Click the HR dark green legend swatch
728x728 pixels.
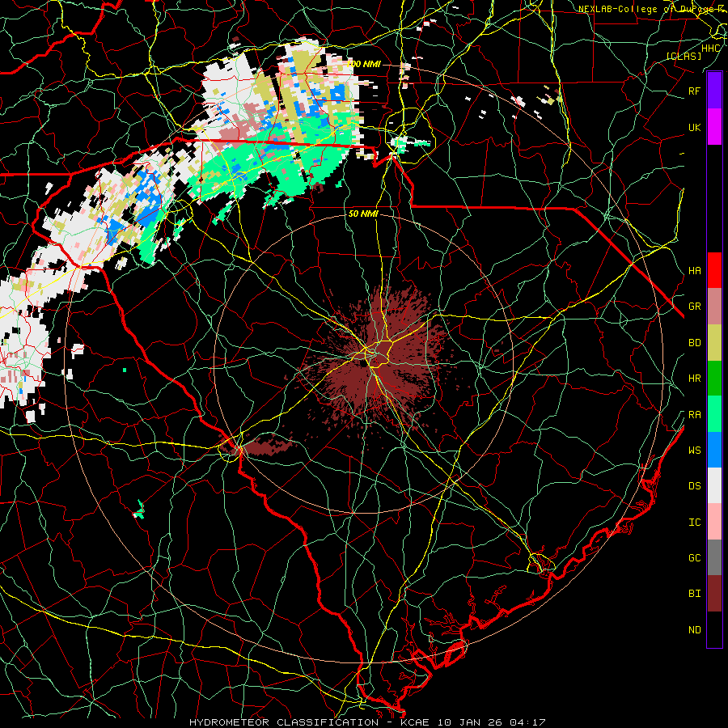point(714,378)
